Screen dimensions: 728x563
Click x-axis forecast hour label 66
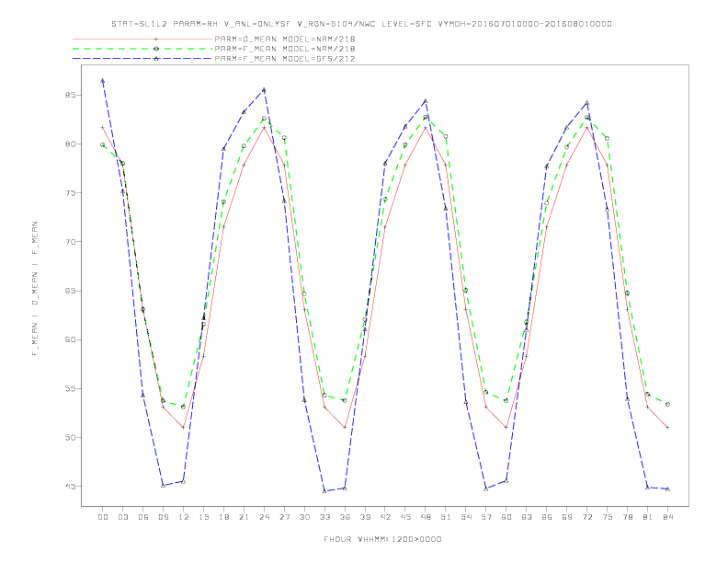point(547,517)
